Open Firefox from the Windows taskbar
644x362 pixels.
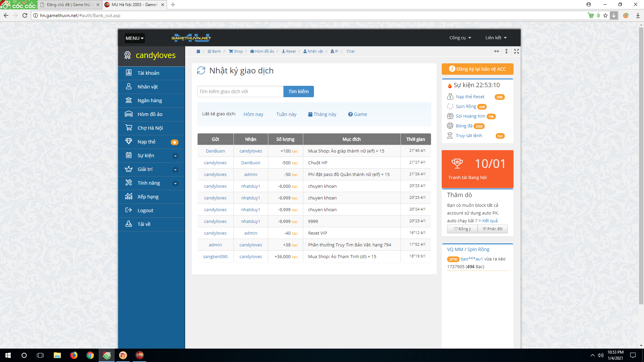click(x=74, y=355)
